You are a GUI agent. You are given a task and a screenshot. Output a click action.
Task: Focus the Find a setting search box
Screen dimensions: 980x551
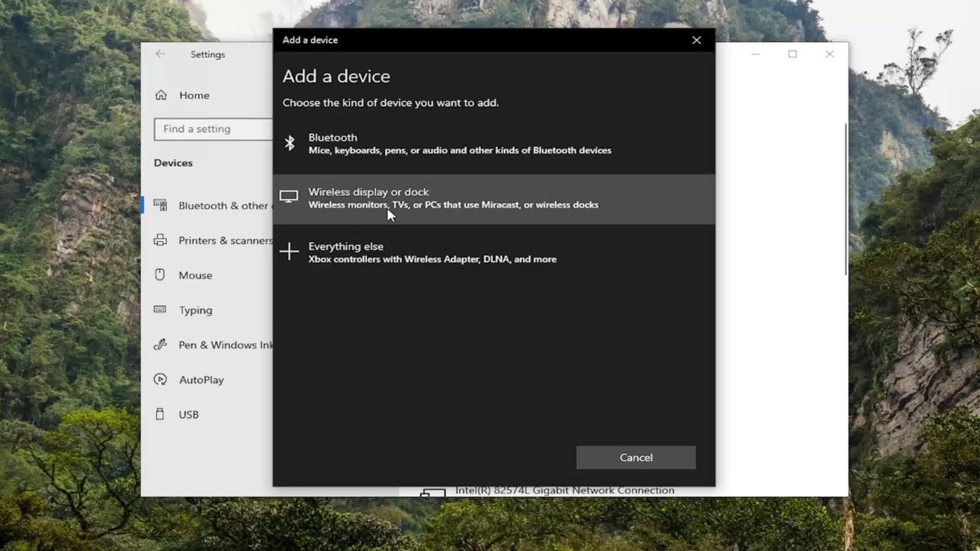click(214, 129)
